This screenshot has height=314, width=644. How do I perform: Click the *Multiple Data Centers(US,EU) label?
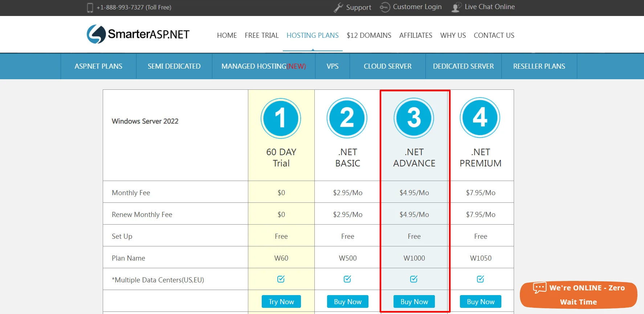coord(158,280)
